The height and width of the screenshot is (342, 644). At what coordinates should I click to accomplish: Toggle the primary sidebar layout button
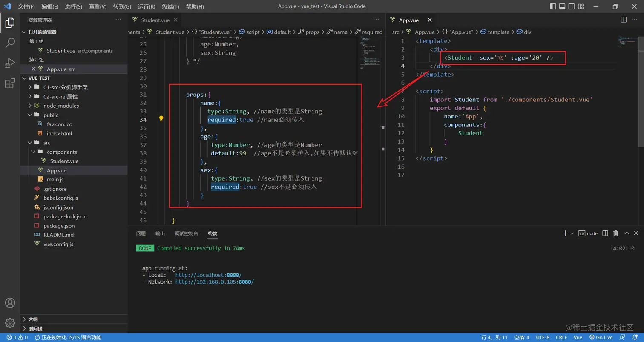tap(553, 6)
